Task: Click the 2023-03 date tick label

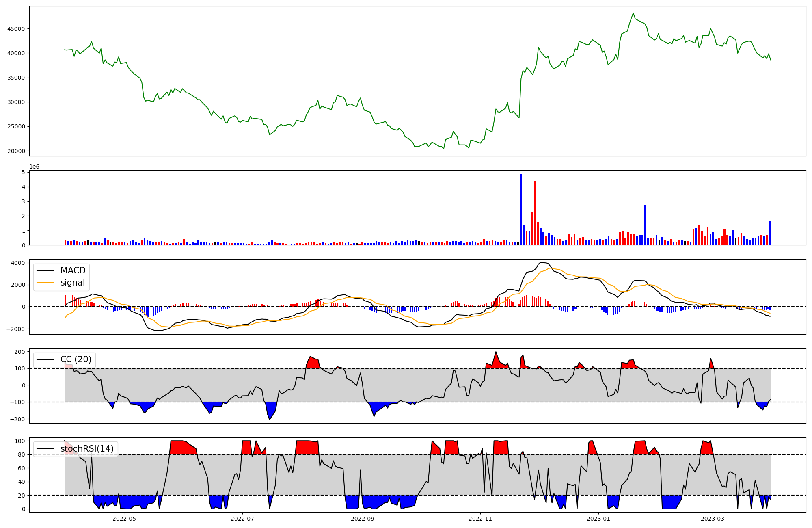Action: 713,519
